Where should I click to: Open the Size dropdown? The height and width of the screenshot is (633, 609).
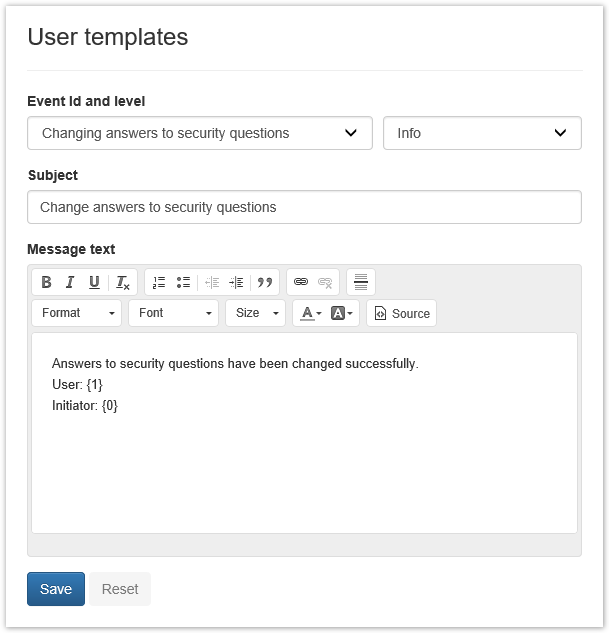[x=256, y=313]
